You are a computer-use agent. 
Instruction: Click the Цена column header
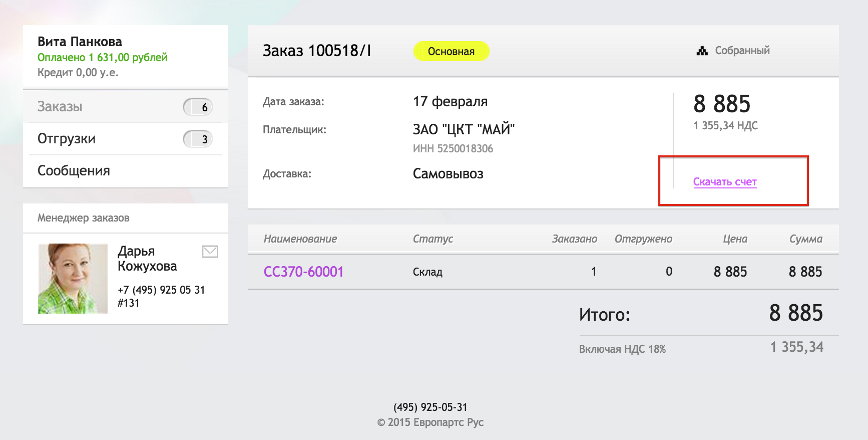[734, 239]
